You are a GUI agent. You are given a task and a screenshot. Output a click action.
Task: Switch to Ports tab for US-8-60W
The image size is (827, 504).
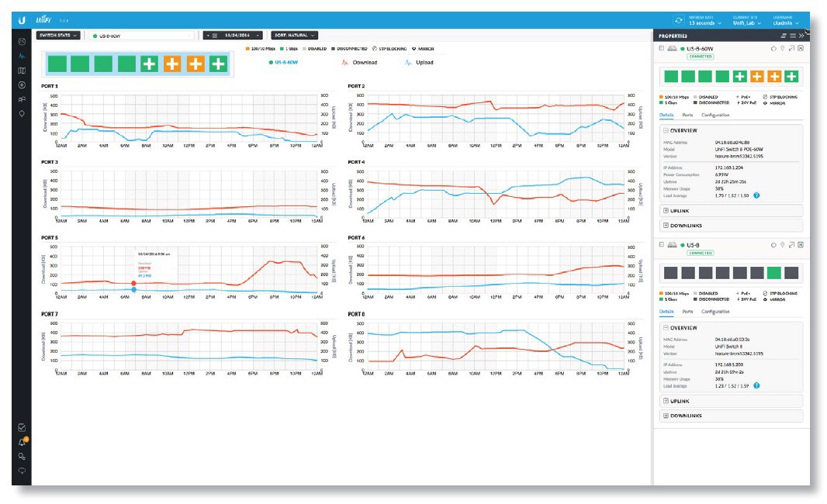[x=687, y=115]
